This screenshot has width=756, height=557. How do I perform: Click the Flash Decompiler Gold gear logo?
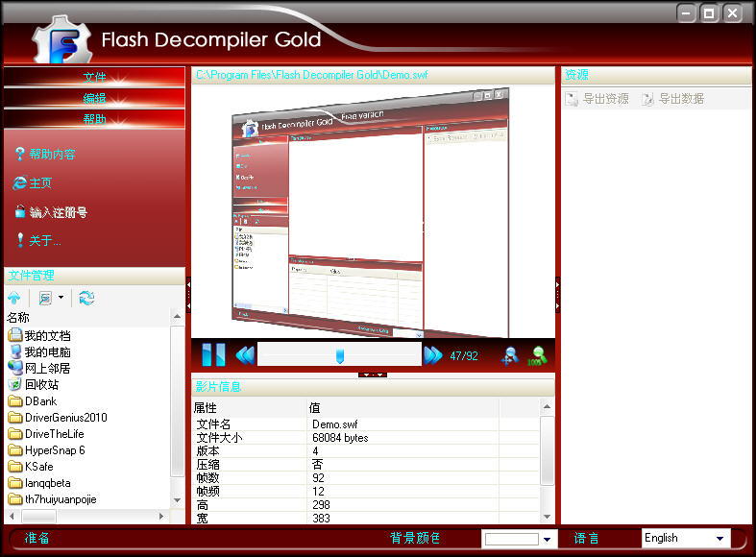tap(62, 41)
